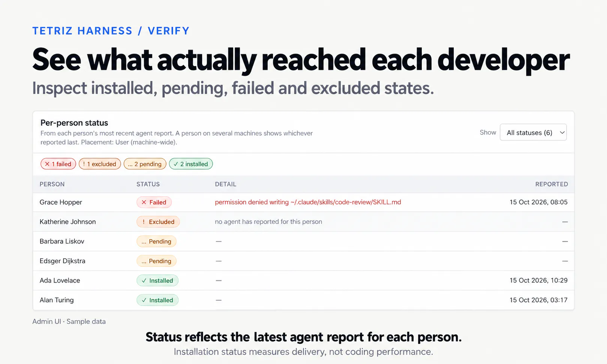Select the DETAIL column header
The width and height of the screenshot is (607, 364).
click(226, 184)
